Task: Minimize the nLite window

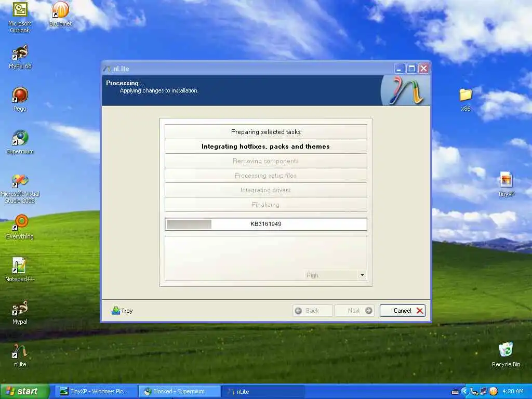Action: tap(400, 69)
